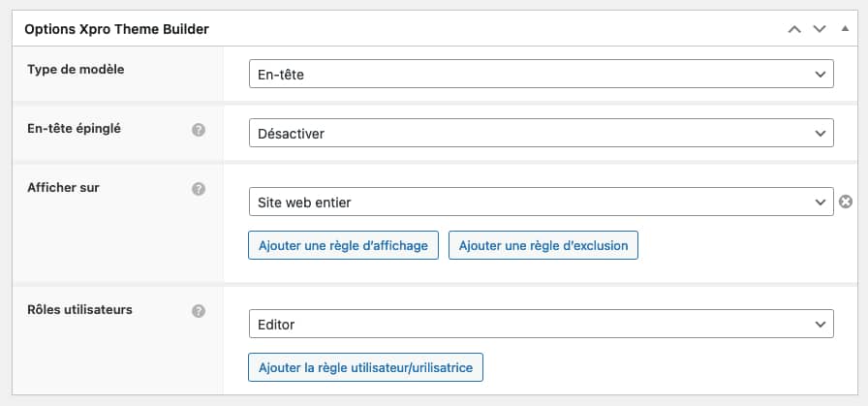Click Ajouter une règle d'exclusion button
Viewport: 868px width, 406px height.
click(543, 245)
